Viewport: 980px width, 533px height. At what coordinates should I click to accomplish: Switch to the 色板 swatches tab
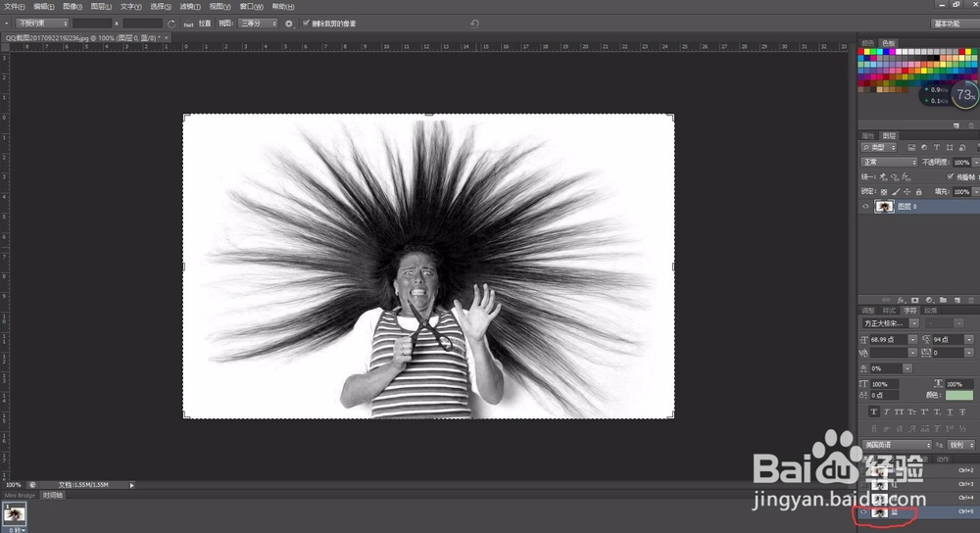pyautogui.click(x=888, y=43)
